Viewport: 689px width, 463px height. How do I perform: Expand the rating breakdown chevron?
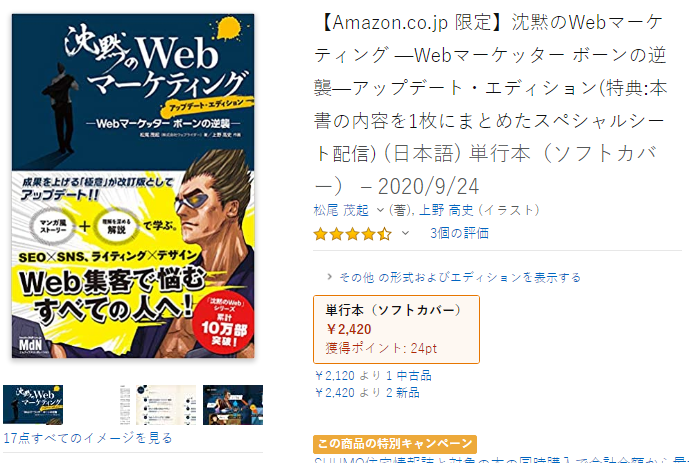pos(405,233)
